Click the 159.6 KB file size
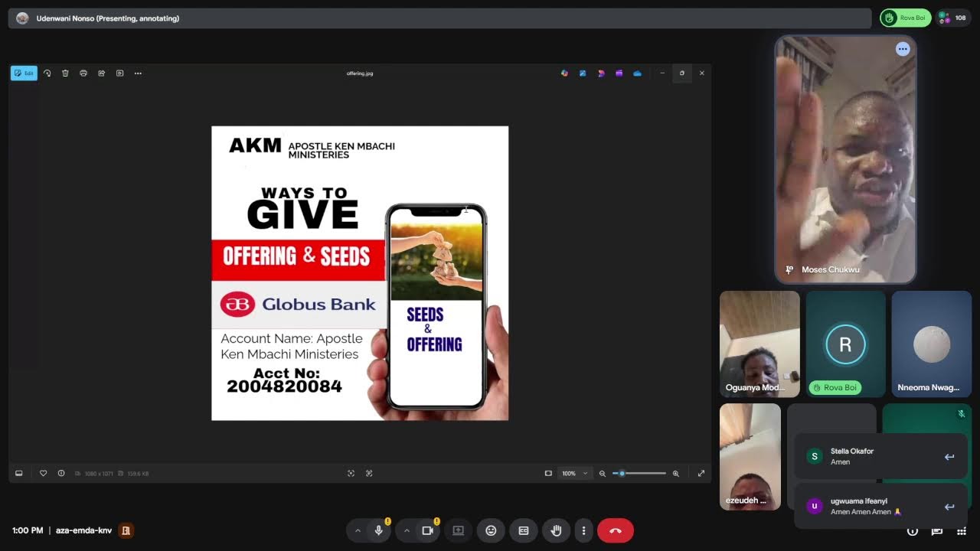The width and height of the screenshot is (980, 551). coord(139,474)
